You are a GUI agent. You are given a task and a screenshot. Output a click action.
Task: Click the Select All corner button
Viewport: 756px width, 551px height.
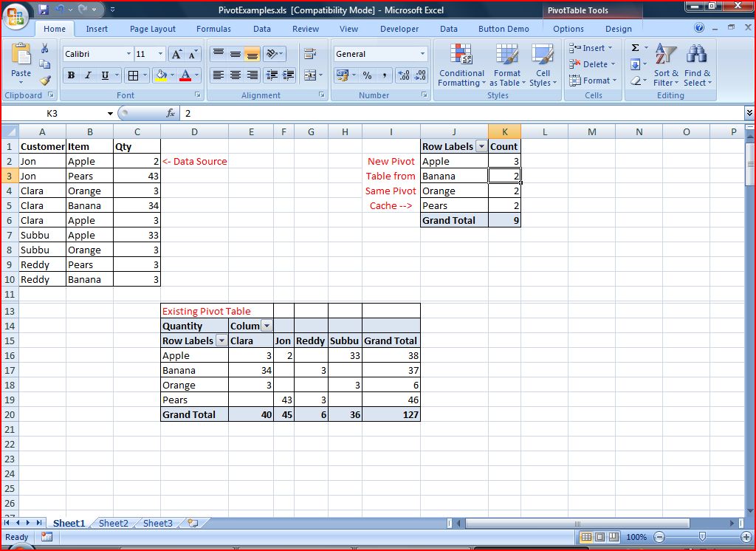[x=10, y=131]
